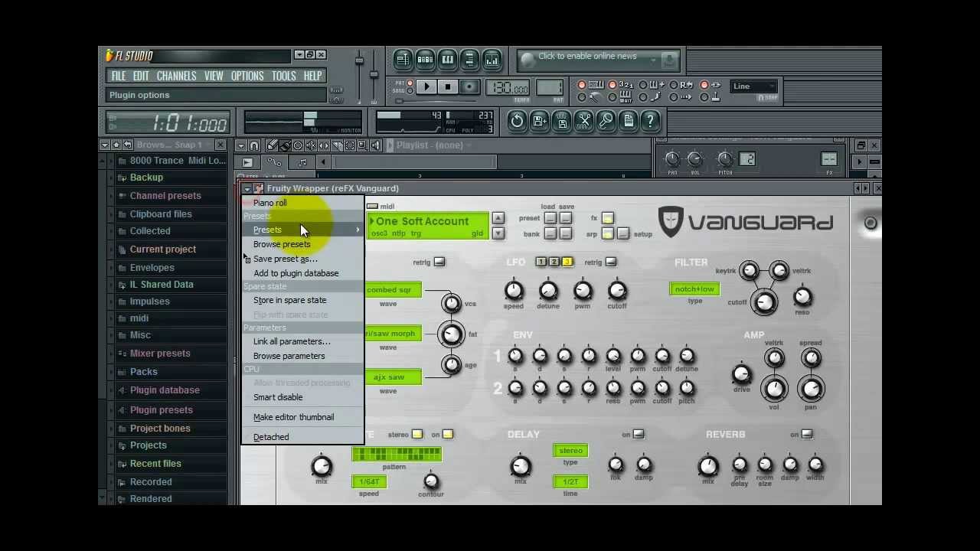Click the one-click recording microphone icon

(606, 121)
